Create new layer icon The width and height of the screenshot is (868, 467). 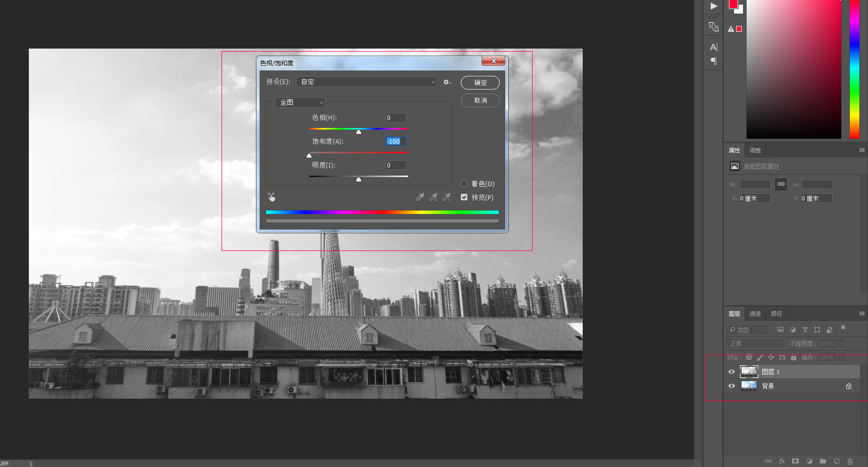(837, 461)
